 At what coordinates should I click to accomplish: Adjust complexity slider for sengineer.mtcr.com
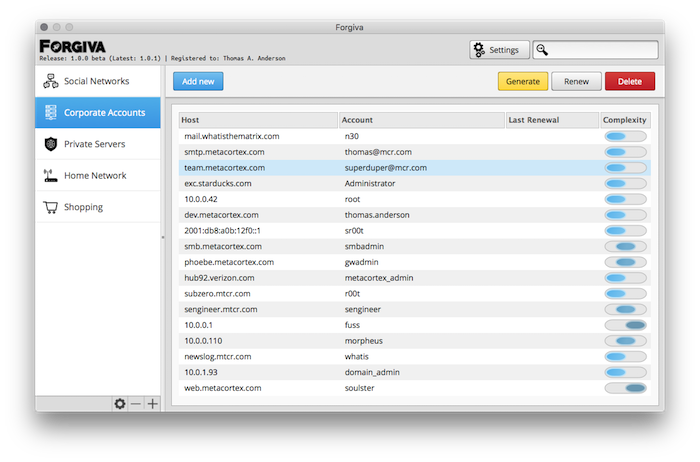[x=625, y=309]
